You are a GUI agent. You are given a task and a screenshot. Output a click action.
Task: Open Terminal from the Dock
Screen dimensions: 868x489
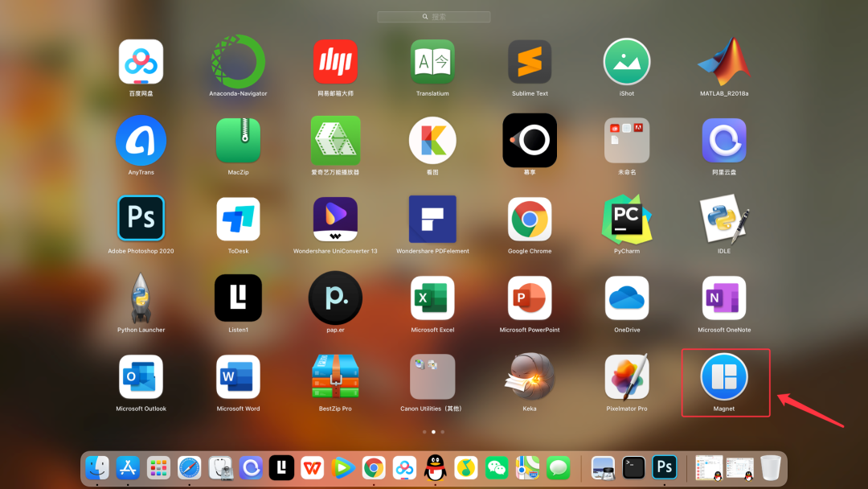click(634, 468)
